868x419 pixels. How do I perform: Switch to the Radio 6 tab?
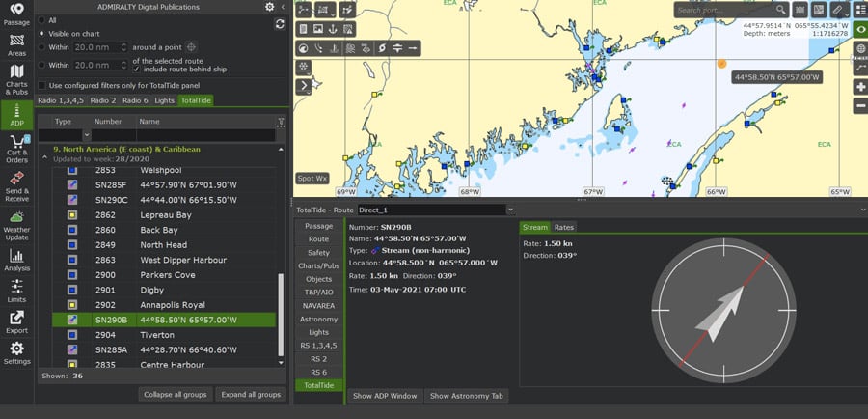click(x=136, y=100)
